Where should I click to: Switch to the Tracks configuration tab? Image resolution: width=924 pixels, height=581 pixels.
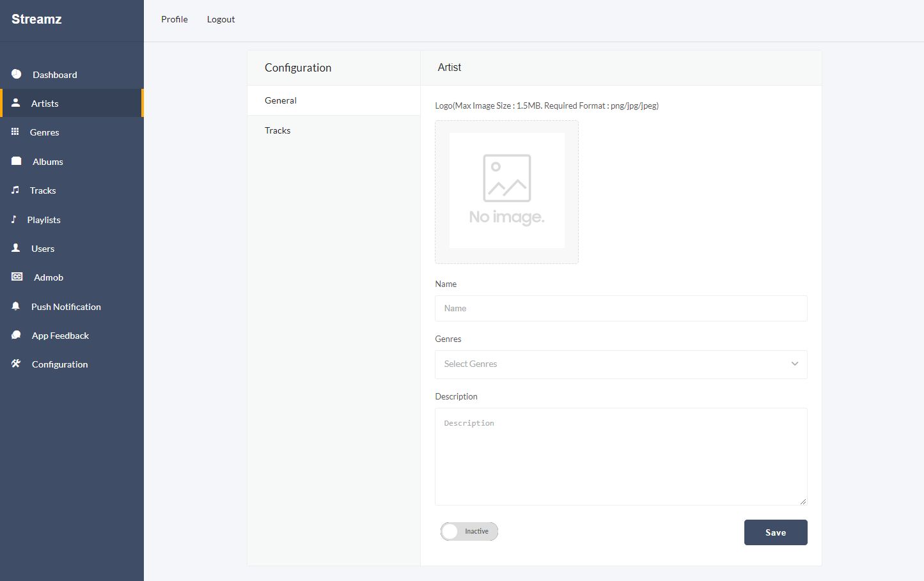click(x=278, y=130)
